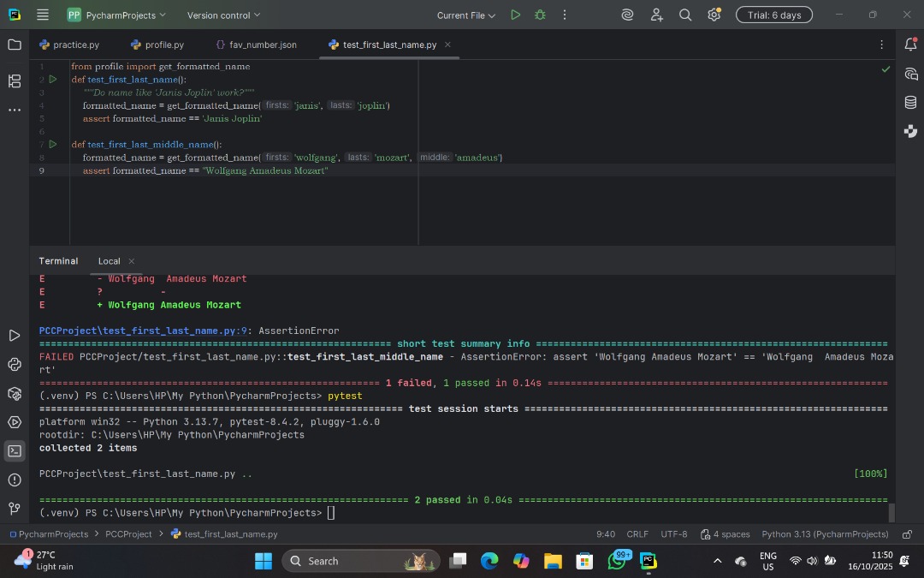924x578 pixels.
Task: Open the AI Assistant swirl icon in toolbar
Action: coord(628,15)
